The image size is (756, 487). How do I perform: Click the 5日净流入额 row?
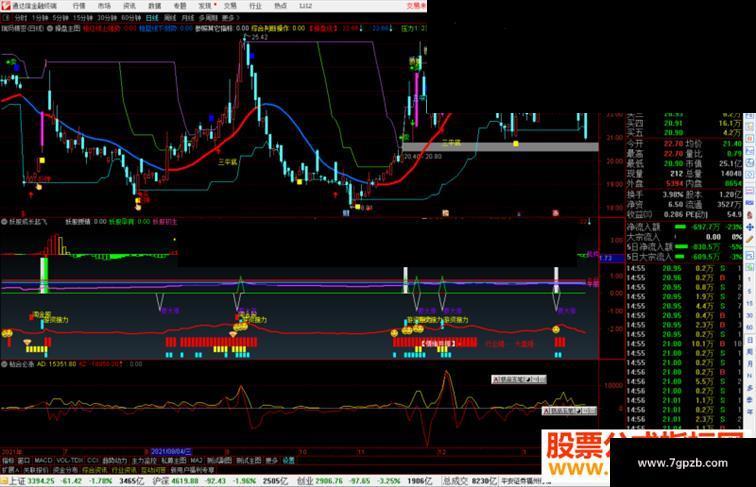(685, 247)
